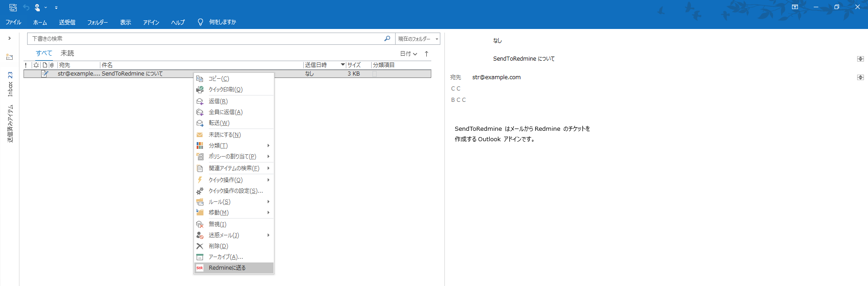The width and height of the screenshot is (868, 286).
Task: Click Redmineに送る menu item
Action: point(234,268)
